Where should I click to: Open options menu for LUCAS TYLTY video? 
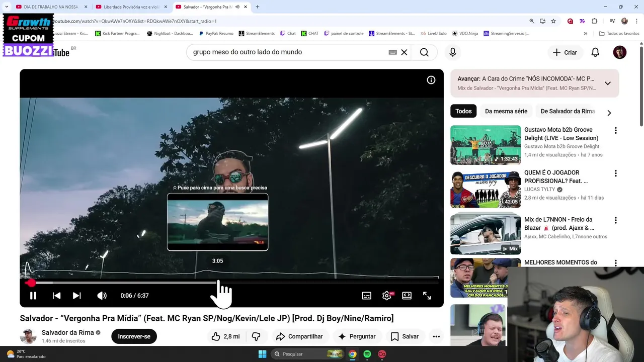615,173
